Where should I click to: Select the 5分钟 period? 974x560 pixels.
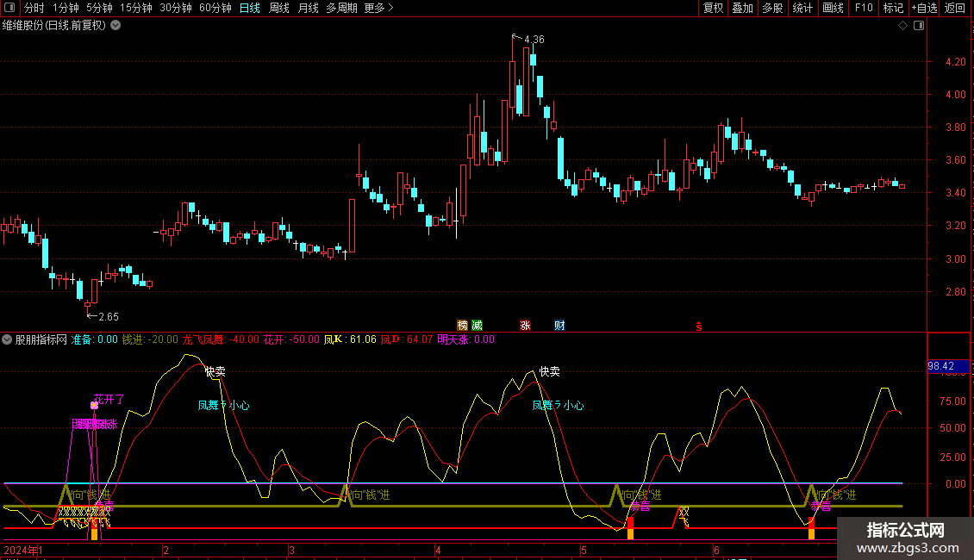pos(99,8)
